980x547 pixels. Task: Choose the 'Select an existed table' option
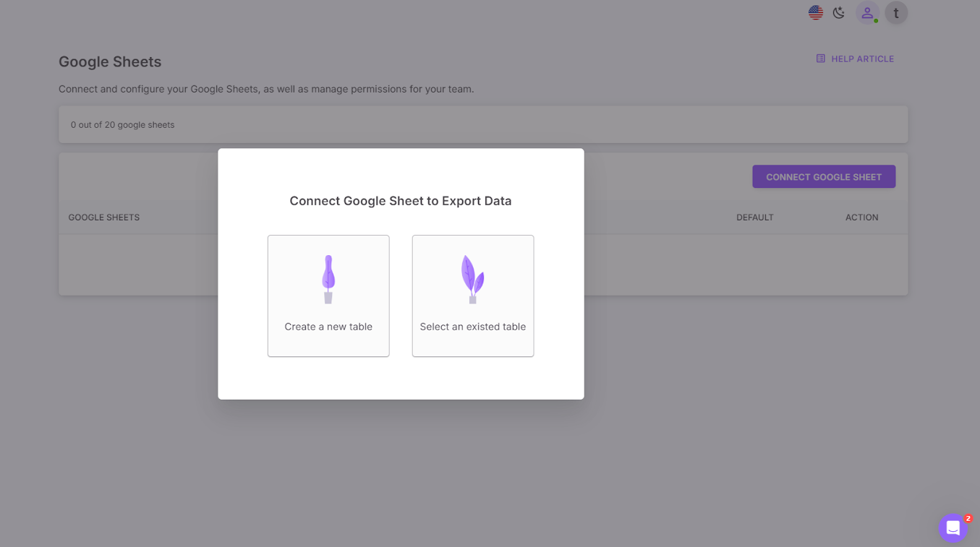pyautogui.click(x=472, y=296)
